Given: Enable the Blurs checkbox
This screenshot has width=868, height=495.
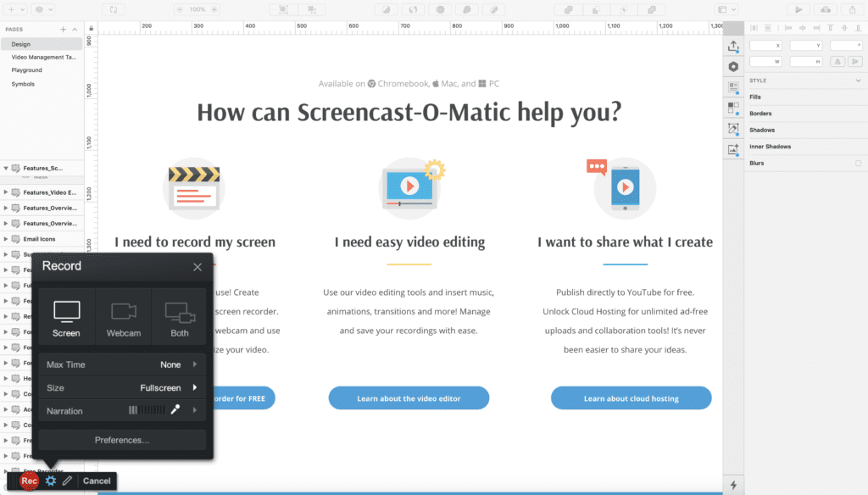Looking at the screenshot, I should (858, 164).
